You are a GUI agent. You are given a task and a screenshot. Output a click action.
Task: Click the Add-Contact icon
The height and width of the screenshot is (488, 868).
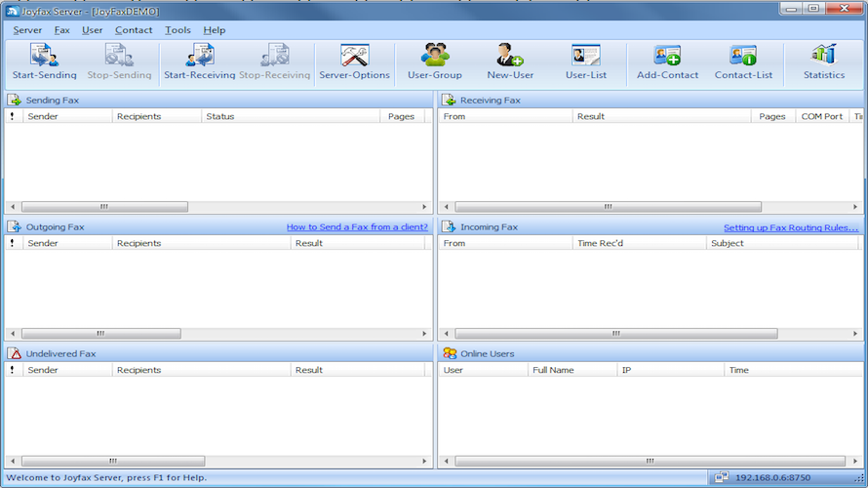pyautogui.click(x=667, y=56)
